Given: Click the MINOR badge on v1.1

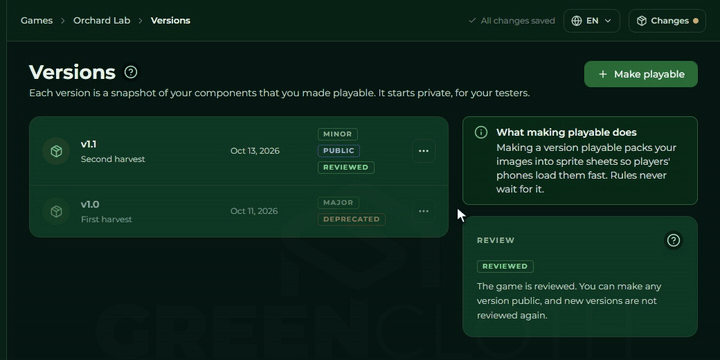Looking at the screenshot, I should (x=338, y=134).
